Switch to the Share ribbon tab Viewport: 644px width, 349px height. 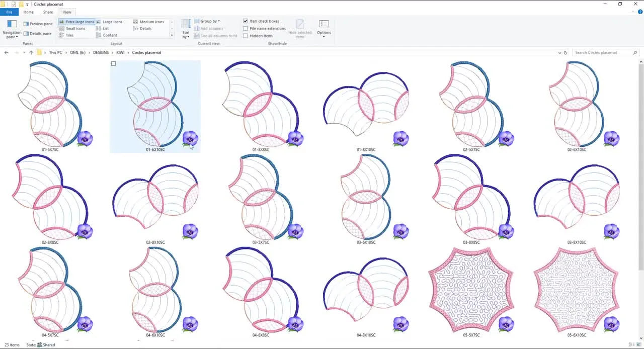[48, 12]
